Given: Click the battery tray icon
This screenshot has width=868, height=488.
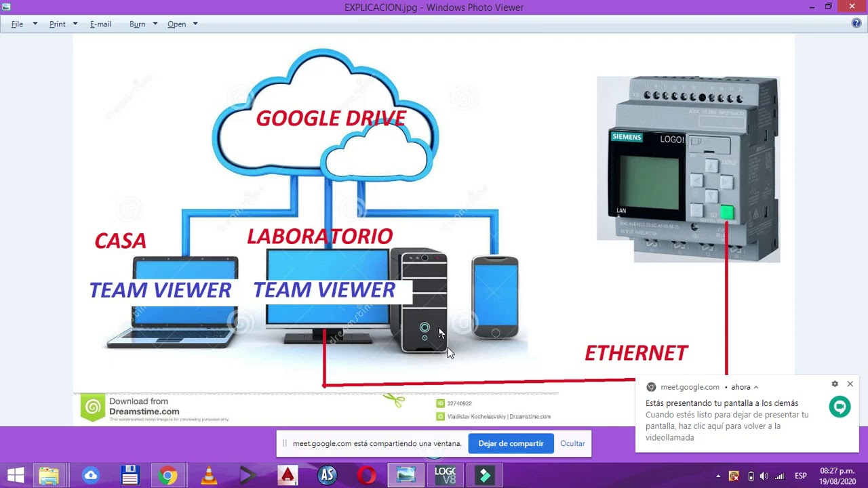Looking at the screenshot, I should coord(750,476).
